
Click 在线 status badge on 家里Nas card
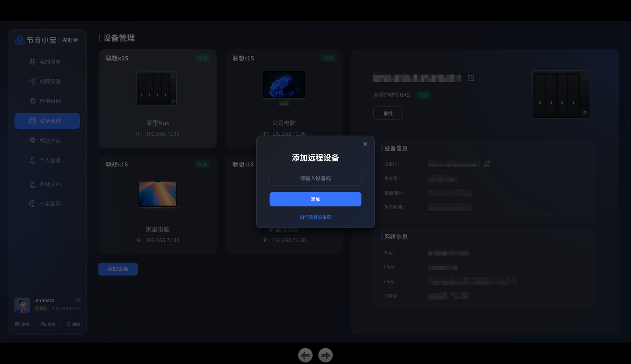coord(203,58)
